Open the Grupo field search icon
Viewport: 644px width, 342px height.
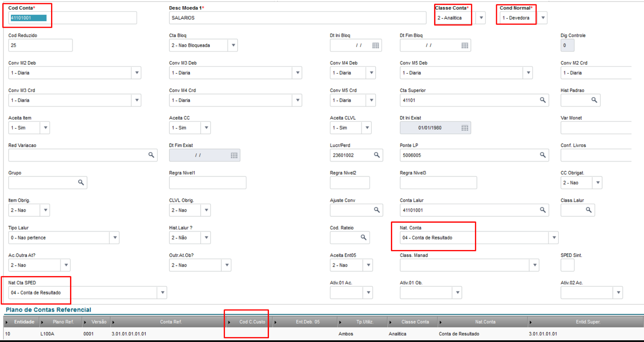pos(81,182)
